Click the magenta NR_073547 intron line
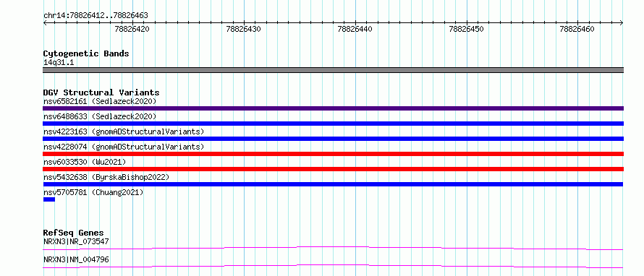 (333, 248)
